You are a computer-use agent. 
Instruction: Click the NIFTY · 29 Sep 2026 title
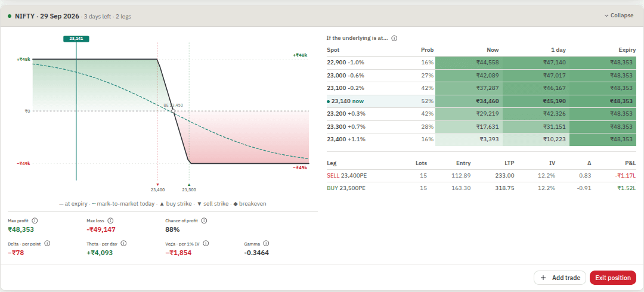click(x=48, y=16)
